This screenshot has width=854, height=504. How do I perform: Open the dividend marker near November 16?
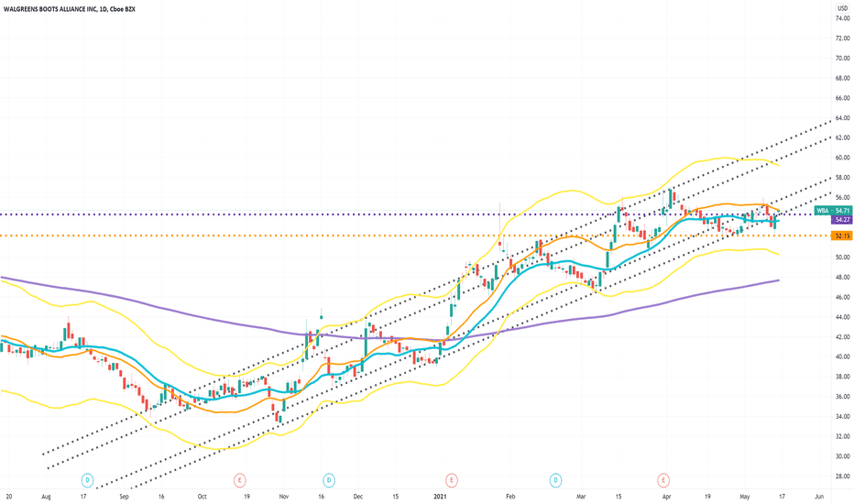(329, 480)
